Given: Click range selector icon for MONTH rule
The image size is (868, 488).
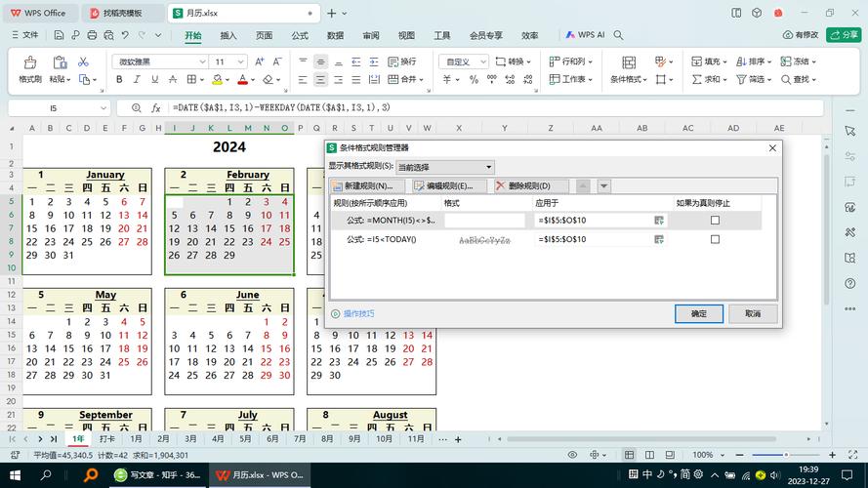Looking at the screenshot, I should (x=659, y=221).
